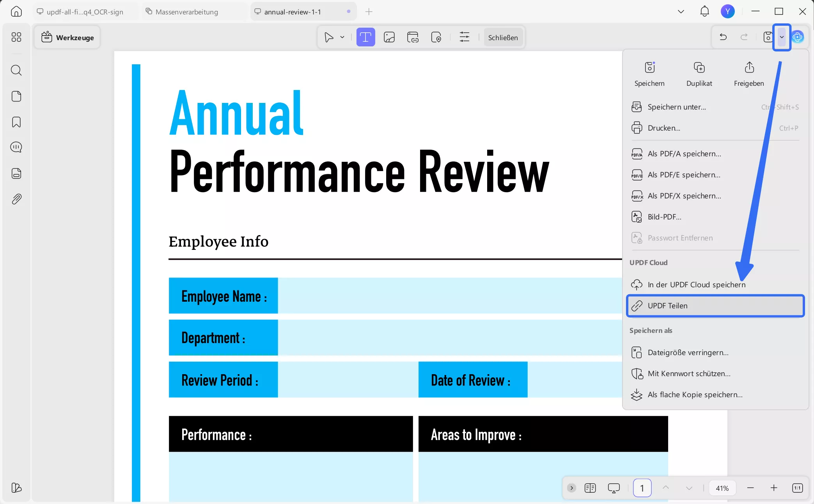Expand the bottom toolbar collapse arrow
This screenshot has height=504, width=814.
[x=571, y=488]
